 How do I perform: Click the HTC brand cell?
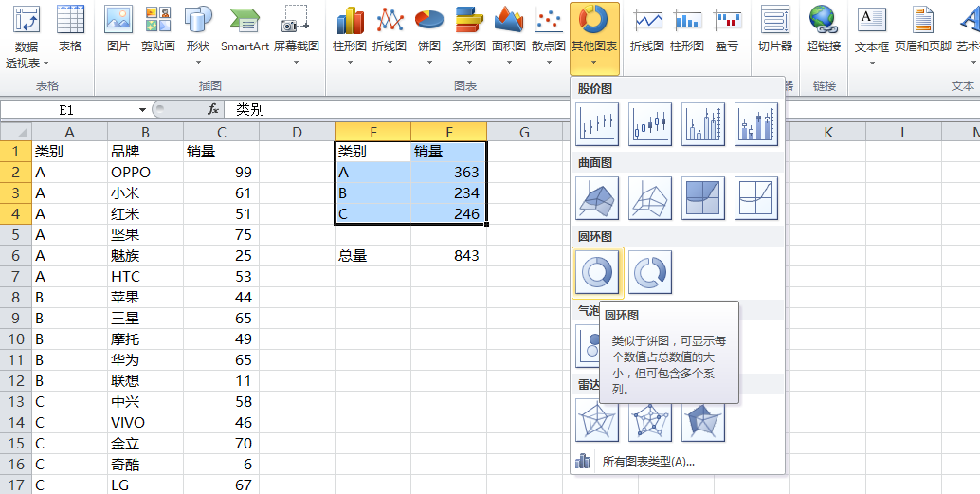(x=145, y=276)
